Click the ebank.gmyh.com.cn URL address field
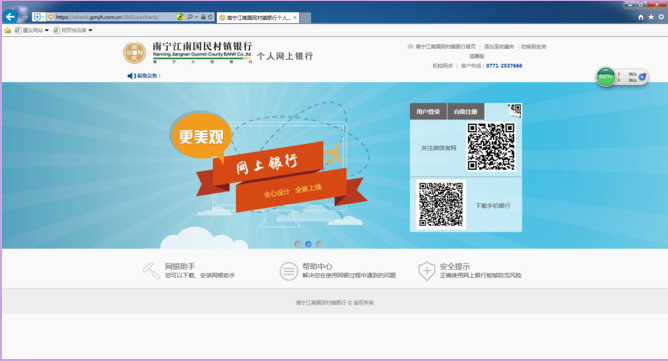Image resolution: width=668 pixels, height=361 pixels. pos(107,17)
